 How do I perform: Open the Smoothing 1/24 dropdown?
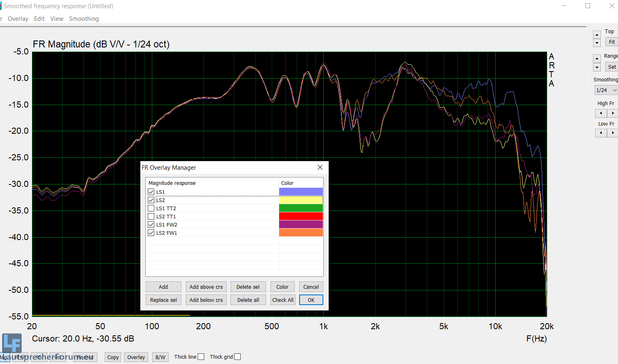(606, 90)
